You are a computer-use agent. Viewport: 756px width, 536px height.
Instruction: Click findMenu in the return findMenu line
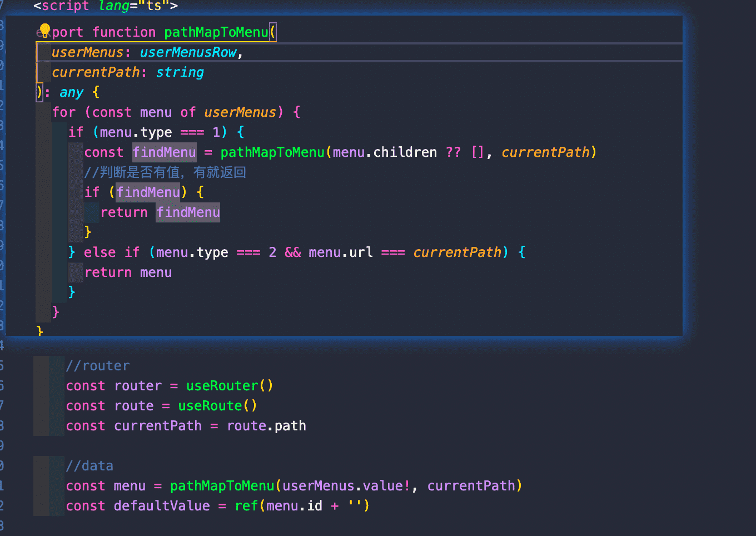[188, 212]
